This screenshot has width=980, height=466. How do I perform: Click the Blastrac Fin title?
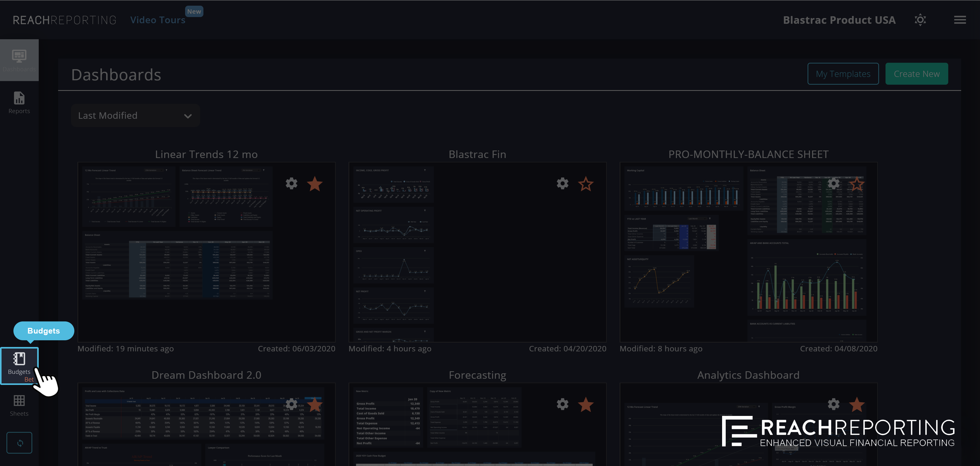(477, 154)
